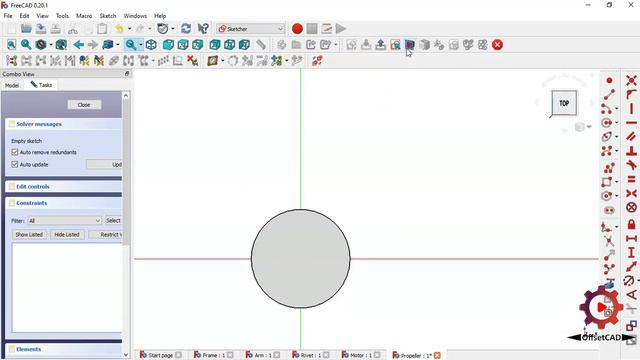
Task: Click Leave sketch upload-arrow icon
Action: point(380,44)
